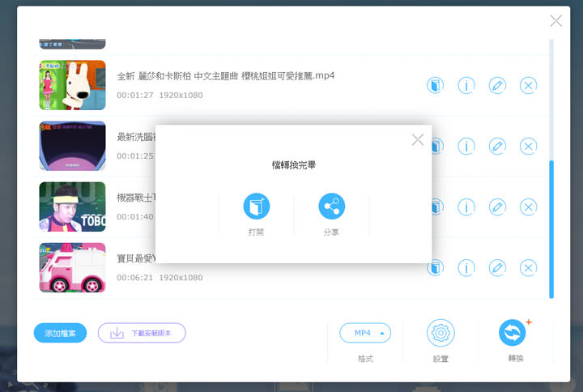This screenshot has height=392, width=583.
Task: Remove the 寶貝最愛 video from list
Action: coord(528,267)
